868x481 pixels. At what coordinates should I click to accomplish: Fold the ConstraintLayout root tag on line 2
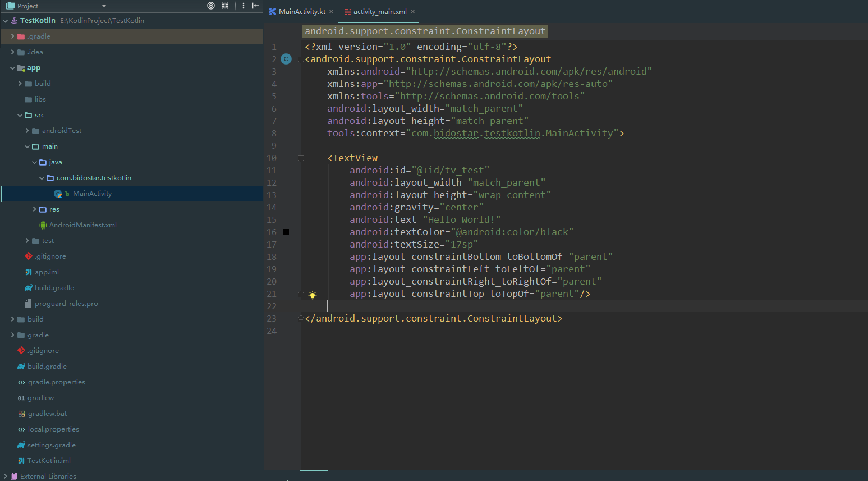[x=301, y=59]
